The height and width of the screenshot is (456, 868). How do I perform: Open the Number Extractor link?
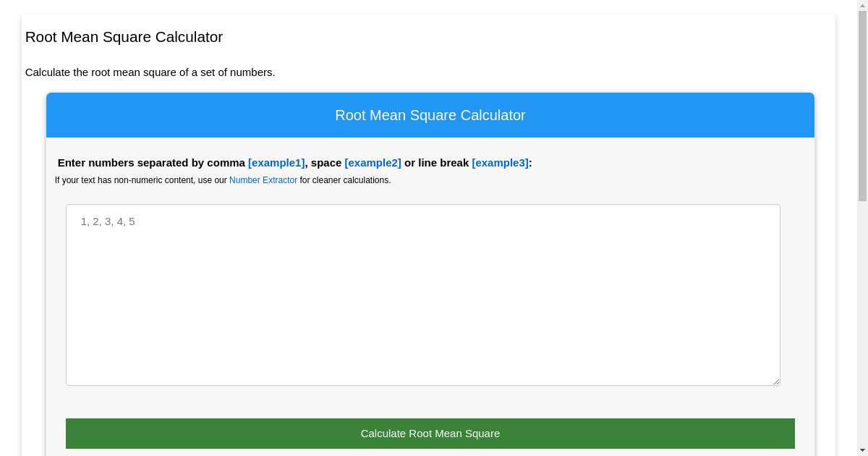click(263, 180)
